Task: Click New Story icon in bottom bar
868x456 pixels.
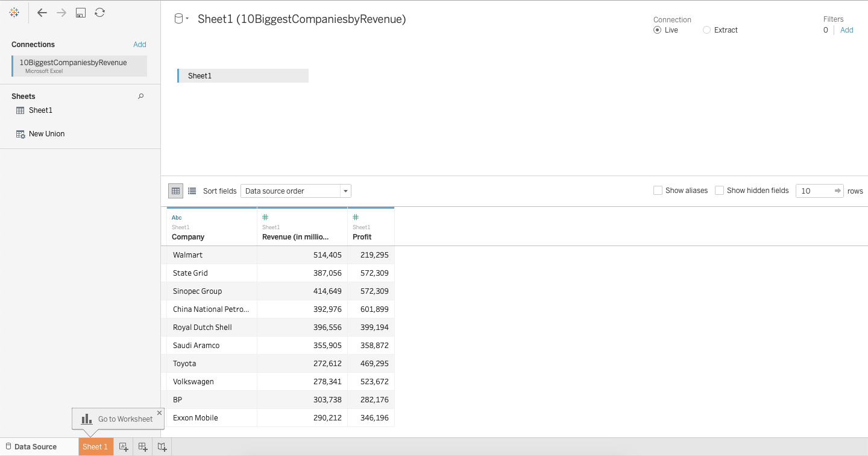Action: (162, 447)
